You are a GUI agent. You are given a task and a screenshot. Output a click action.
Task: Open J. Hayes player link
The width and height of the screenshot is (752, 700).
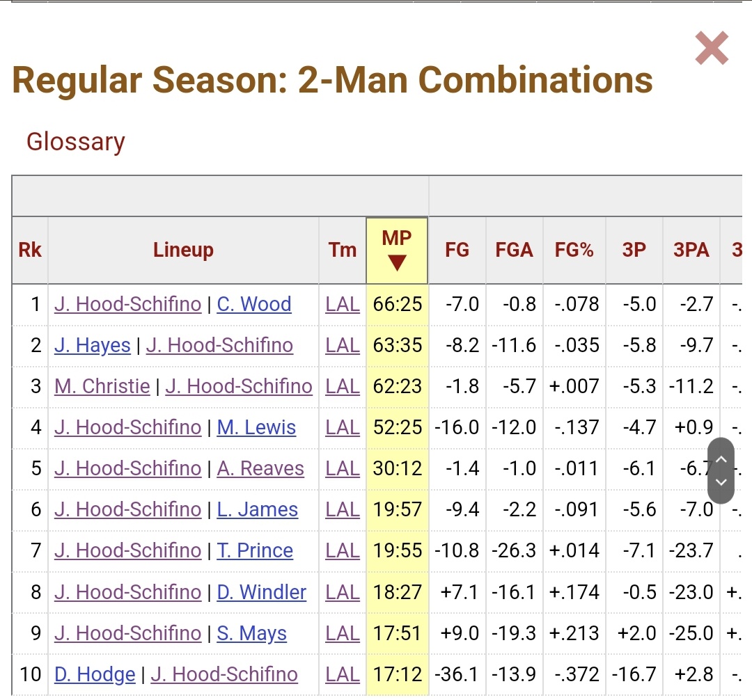tap(93, 345)
